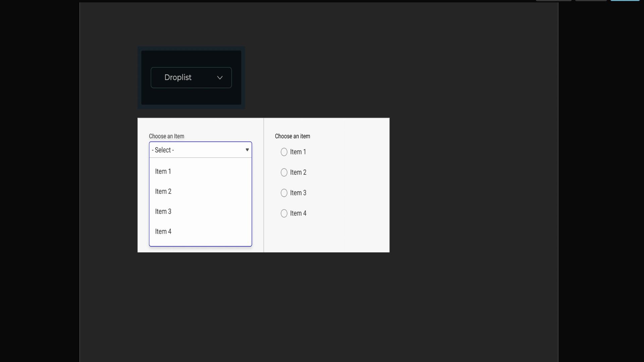
Task: Collapse the '- Select -' combo box
Action: click(x=201, y=150)
